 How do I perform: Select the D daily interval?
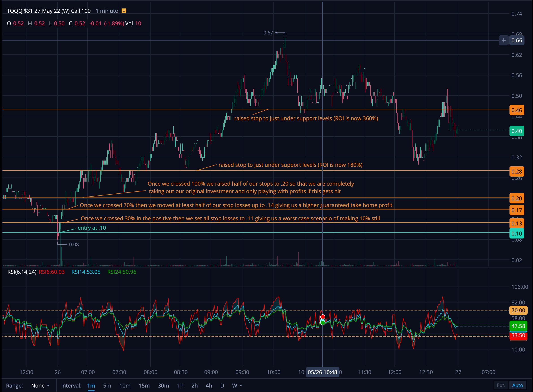[222, 386]
